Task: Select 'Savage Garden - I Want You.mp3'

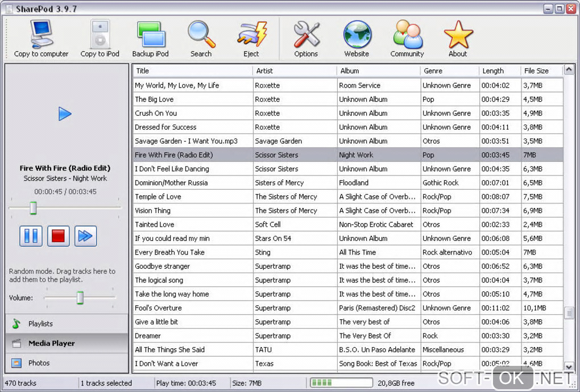Action: 348,141
